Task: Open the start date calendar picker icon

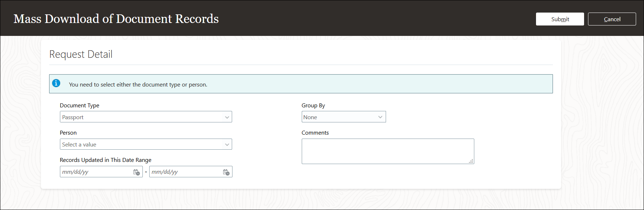Action: coord(137,172)
